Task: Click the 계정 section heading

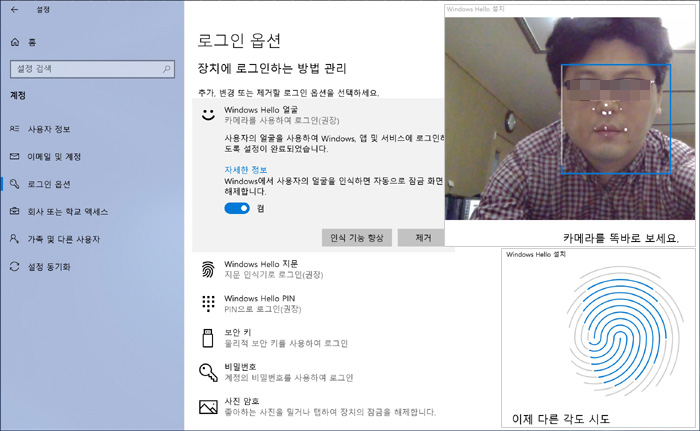Action: point(18,96)
